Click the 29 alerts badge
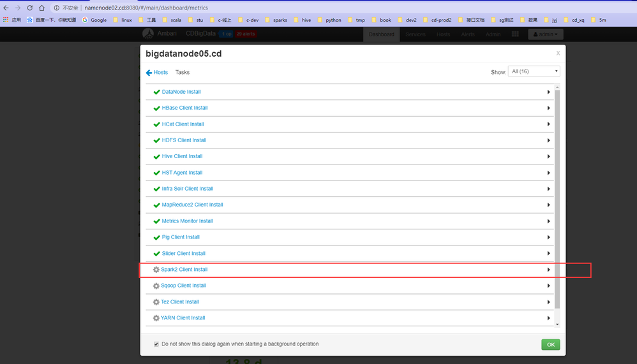Screen dimensions: 637x364 245,34
